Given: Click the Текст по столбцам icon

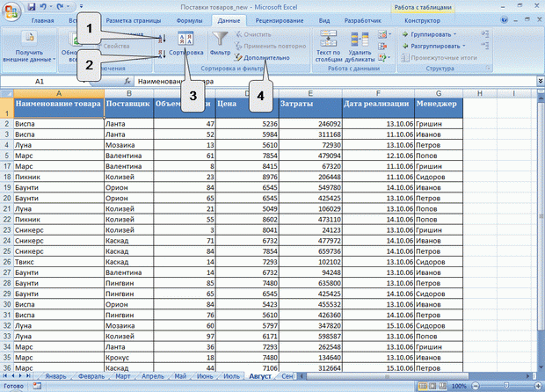Looking at the screenshot, I should click(328, 38).
